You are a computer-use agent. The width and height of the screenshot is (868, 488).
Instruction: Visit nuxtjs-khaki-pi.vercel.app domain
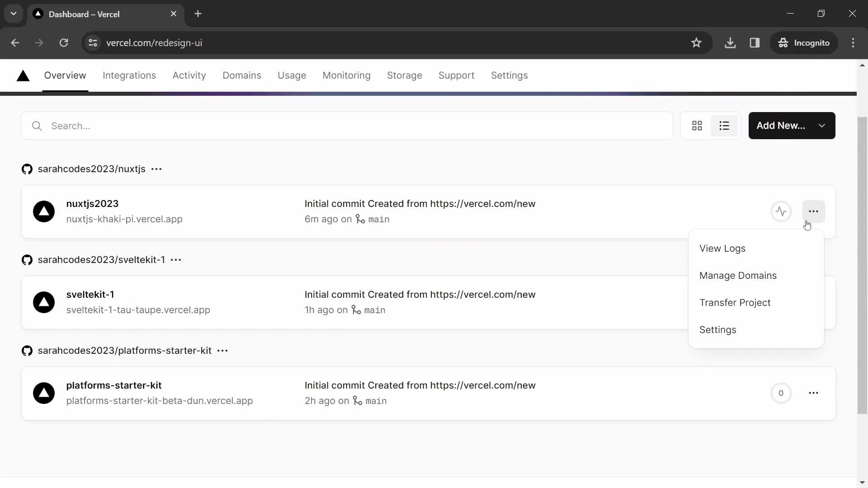[x=124, y=219]
